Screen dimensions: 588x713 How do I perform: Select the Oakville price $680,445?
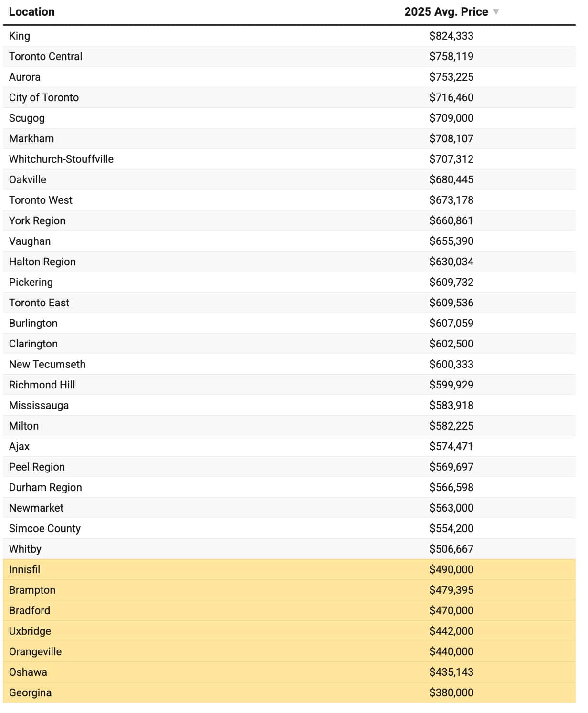[x=451, y=179]
